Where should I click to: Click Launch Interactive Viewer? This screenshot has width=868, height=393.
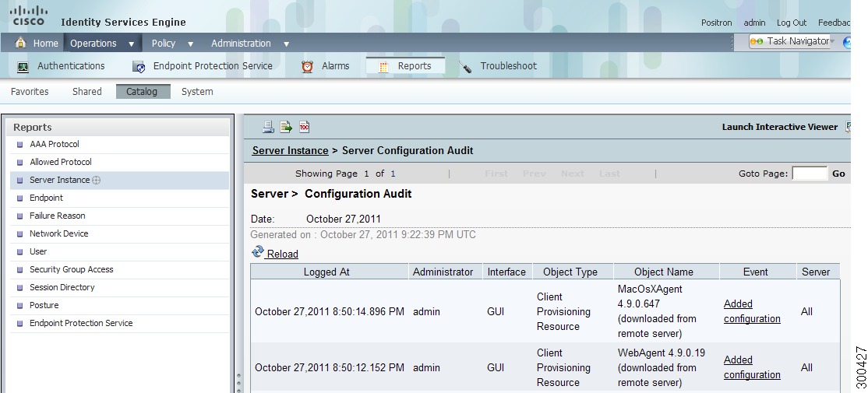779,127
